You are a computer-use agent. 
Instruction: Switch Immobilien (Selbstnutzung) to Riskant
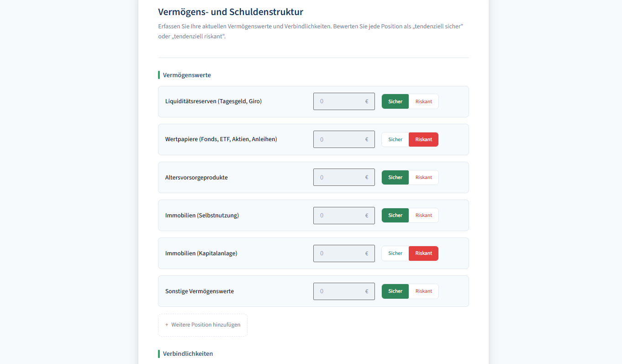pos(423,215)
